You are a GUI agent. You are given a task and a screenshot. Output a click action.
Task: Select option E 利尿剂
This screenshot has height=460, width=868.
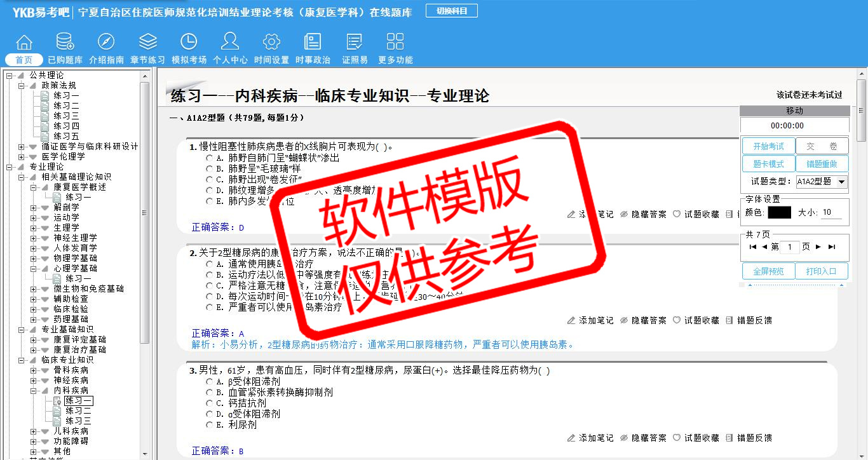pyautogui.click(x=210, y=425)
